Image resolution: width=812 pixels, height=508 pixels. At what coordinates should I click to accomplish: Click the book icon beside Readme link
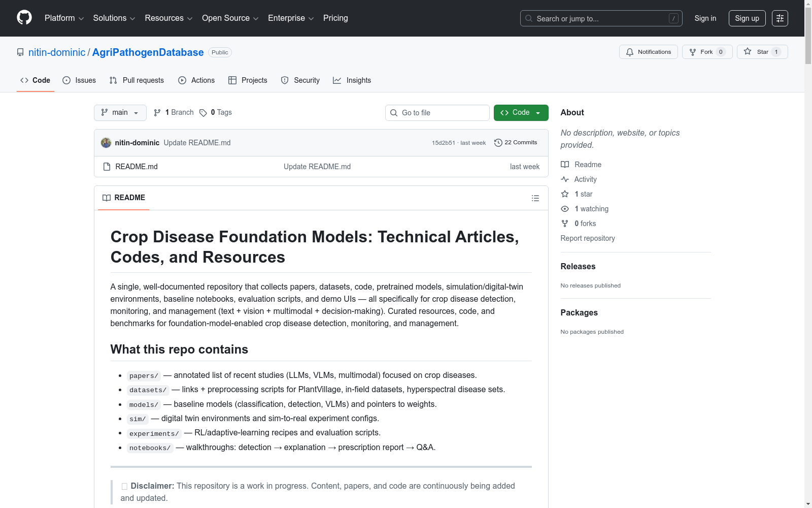tap(565, 165)
